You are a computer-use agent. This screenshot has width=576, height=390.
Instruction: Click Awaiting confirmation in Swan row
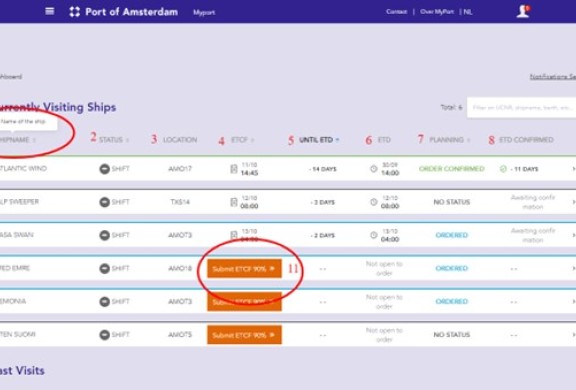tap(533, 235)
